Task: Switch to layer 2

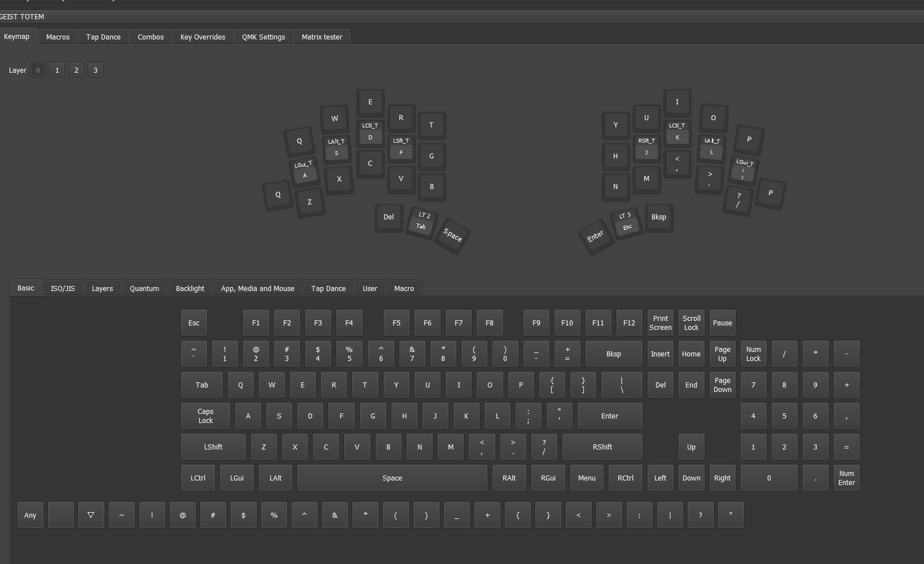Action: pyautogui.click(x=76, y=70)
